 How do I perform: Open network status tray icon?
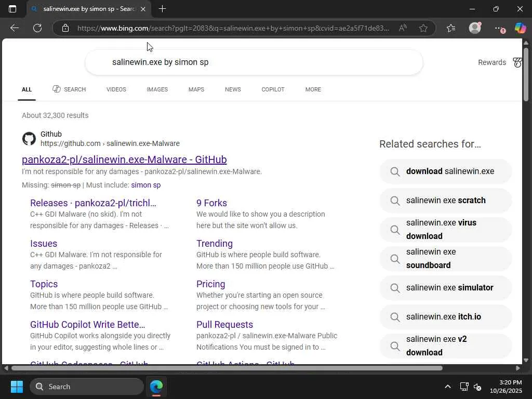click(464, 387)
